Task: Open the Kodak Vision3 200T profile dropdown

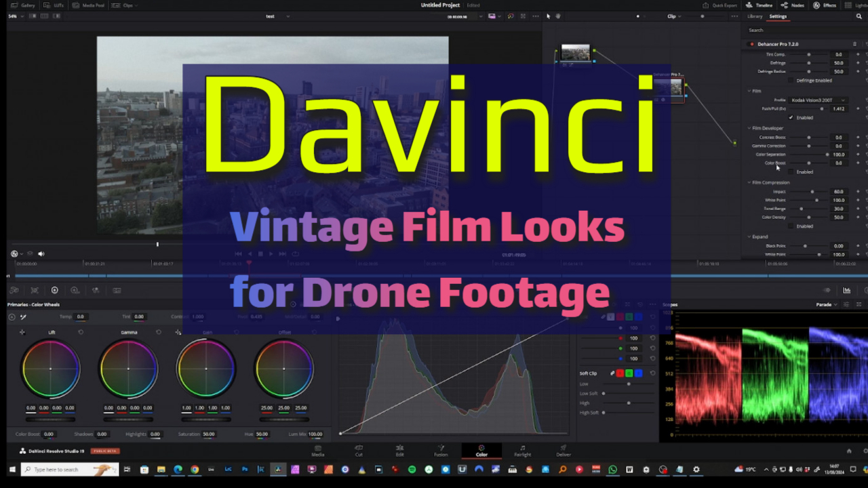Action: pos(816,100)
